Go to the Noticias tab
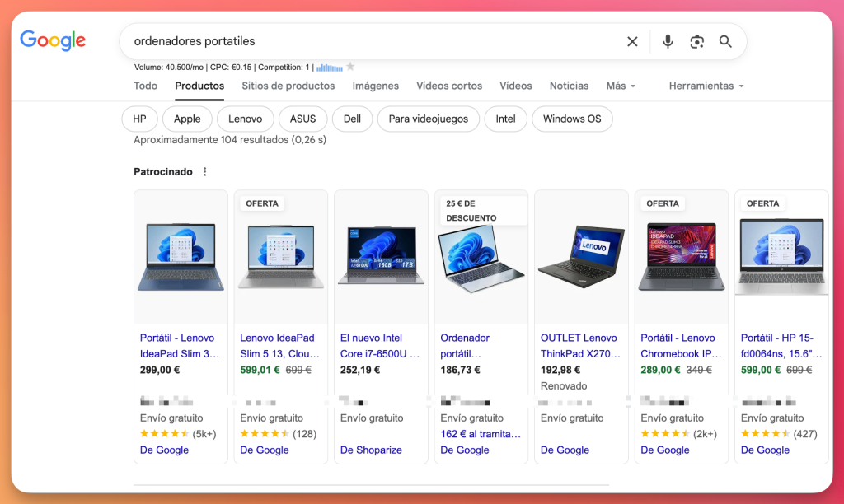Screen dimensions: 844x504 569,86
